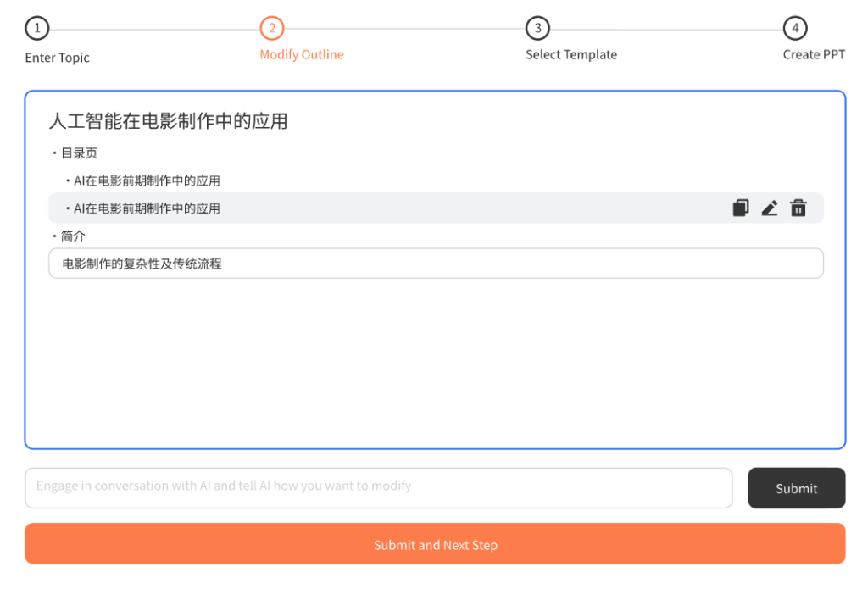The image size is (868, 589).
Task: Click the step 1 circle icon
Action: pos(37,28)
